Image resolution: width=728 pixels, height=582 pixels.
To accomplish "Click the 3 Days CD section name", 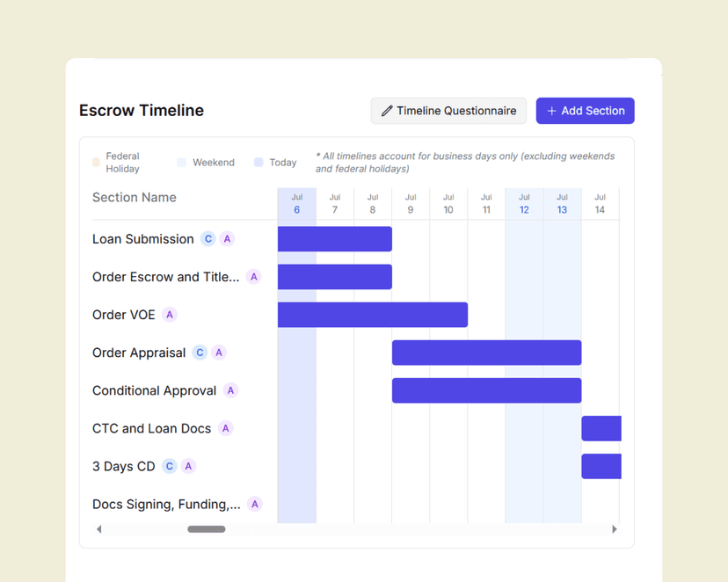I will coord(123,467).
